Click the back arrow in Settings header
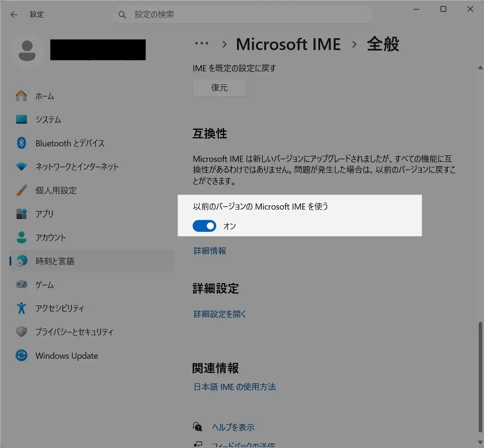 14,15
